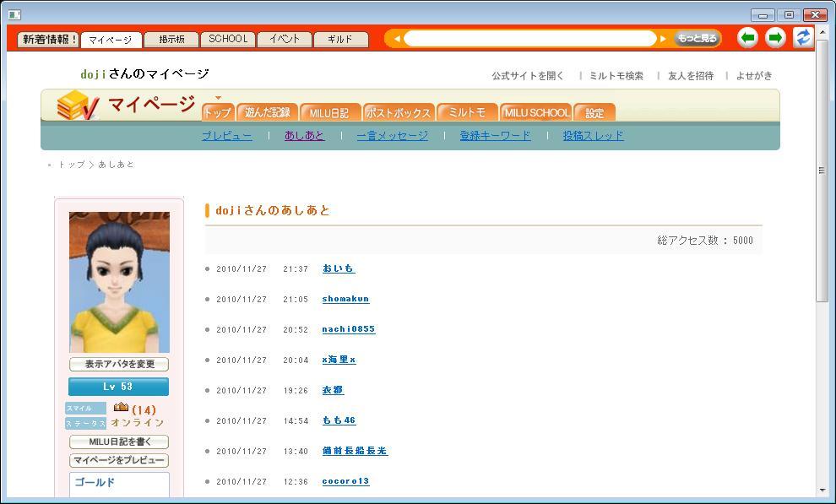
Task: Open the 設定 tab
Action: [594, 112]
